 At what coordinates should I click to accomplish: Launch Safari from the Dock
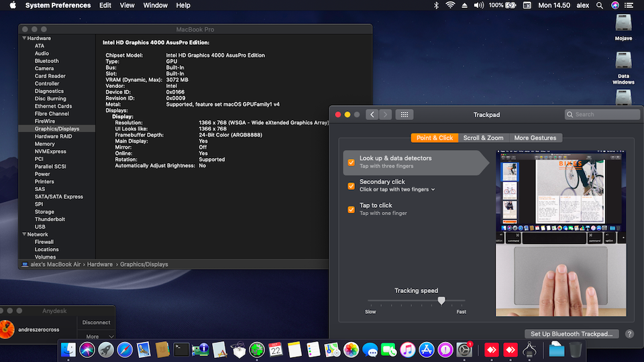pos(125,349)
